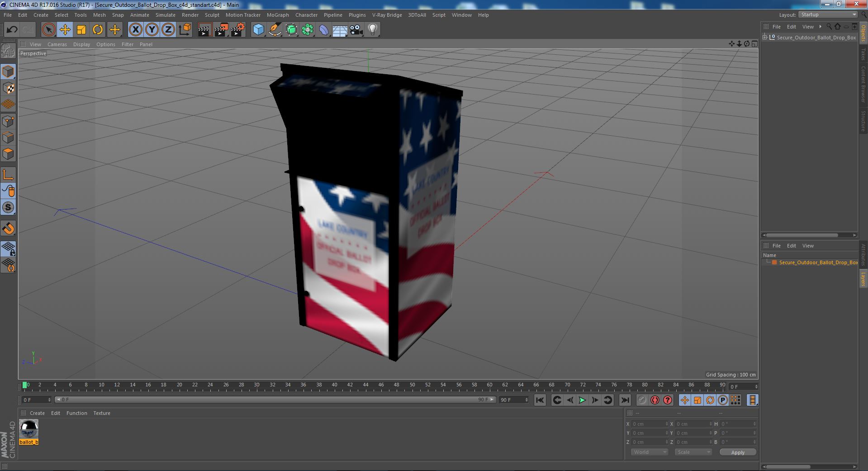The height and width of the screenshot is (471, 868).
Task: Click the Undo arrow icon
Action: pos(12,30)
